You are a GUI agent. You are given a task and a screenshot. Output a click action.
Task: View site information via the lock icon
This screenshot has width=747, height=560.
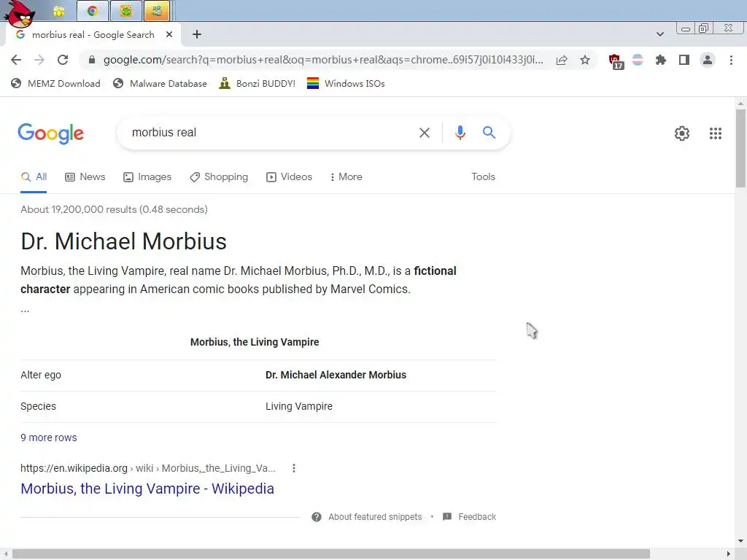coord(92,60)
